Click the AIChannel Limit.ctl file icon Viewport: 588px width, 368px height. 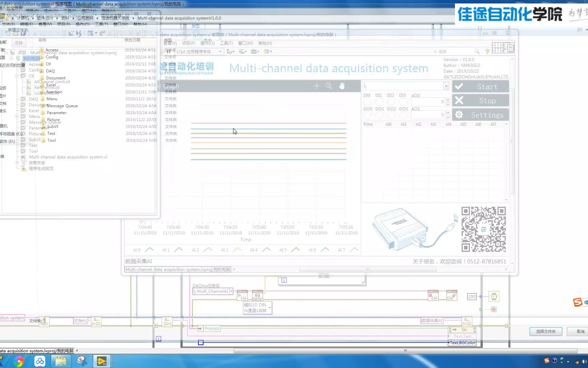29,81
